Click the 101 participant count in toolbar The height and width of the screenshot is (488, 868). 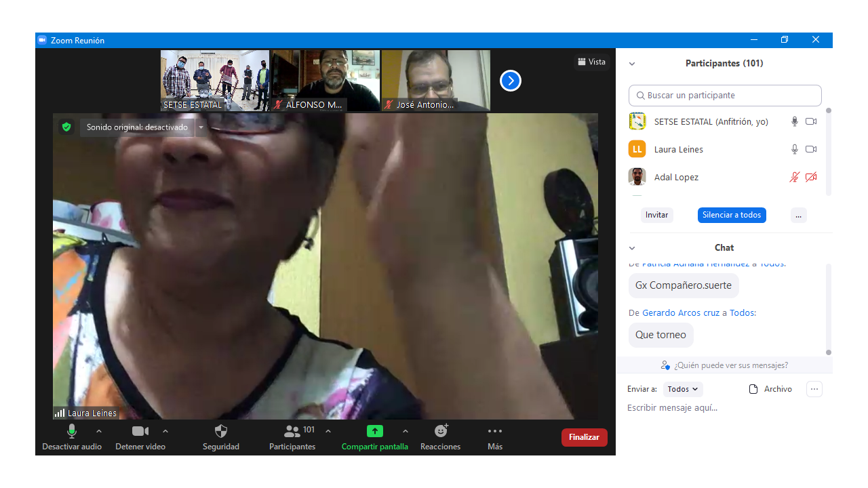(x=309, y=430)
